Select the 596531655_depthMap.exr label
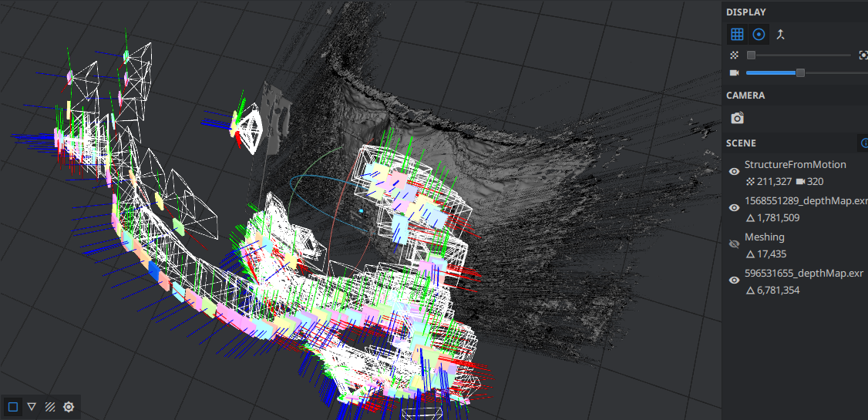The image size is (868, 420). pos(804,274)
